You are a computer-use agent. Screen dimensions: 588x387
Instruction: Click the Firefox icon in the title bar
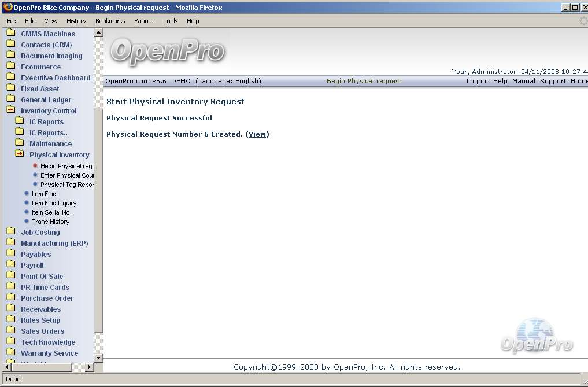[x=8, y=7]
